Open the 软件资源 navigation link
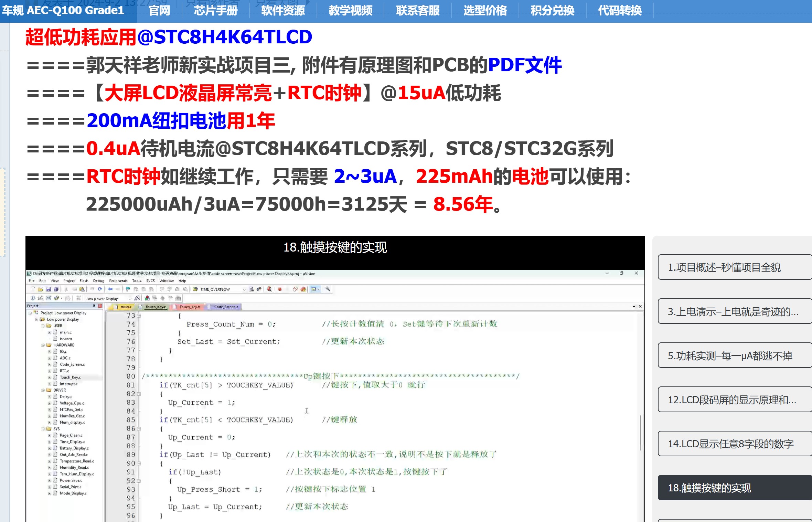The image size is (812, 522). (283, 10)
